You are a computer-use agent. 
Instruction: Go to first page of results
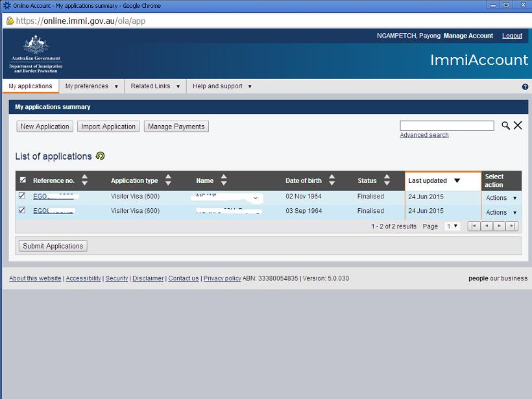point(474,226)
